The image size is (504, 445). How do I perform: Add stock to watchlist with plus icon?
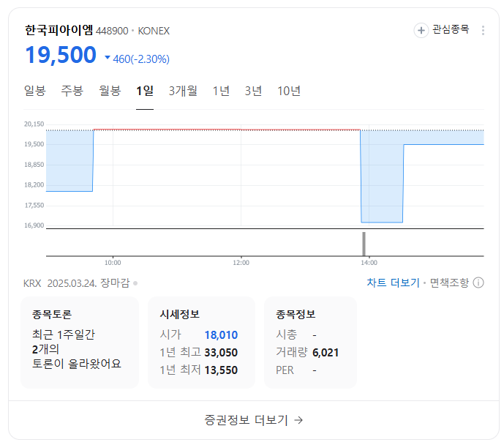(x=421, y=31)
